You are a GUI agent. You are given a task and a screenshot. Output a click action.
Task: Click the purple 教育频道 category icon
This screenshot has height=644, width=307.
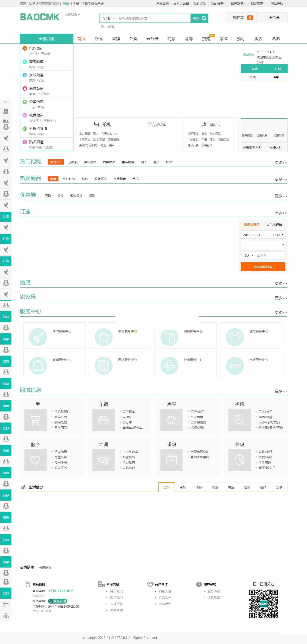[x=25, y=115]
